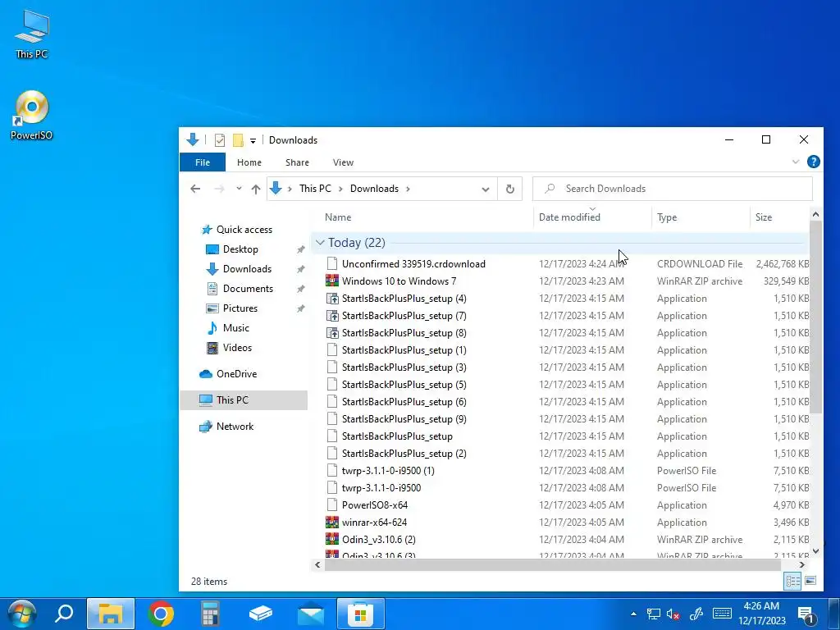Select the StartIsBackPlusPlus_setup (7) file
The width and height of the screenshot is (840, 630).
point(404,316)
